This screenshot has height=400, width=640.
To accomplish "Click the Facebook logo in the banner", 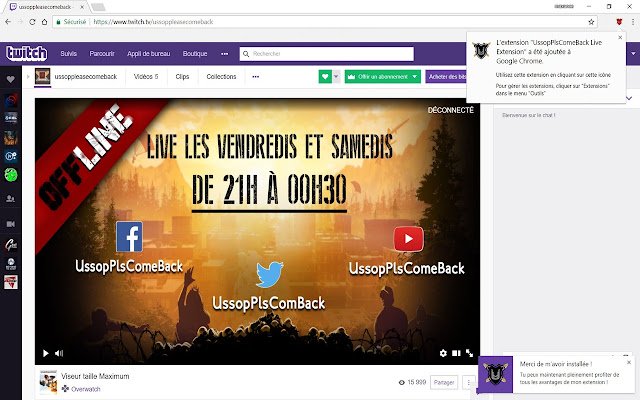I will tap(129, 237).
